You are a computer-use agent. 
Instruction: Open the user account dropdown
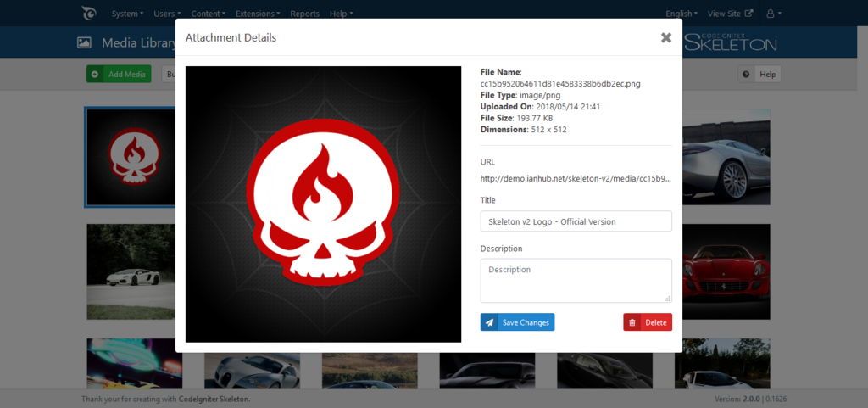click(773, 14)
